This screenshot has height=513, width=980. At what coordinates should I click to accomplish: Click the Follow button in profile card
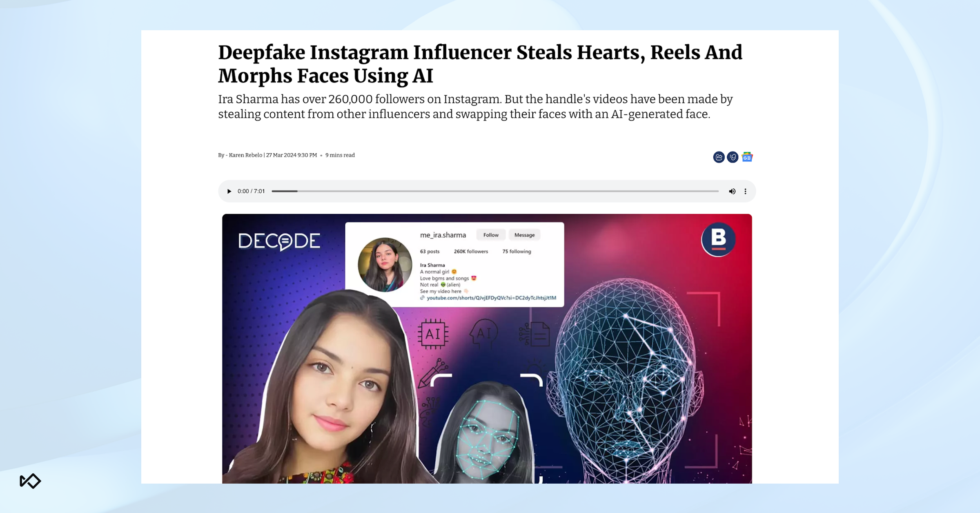click(x=491, y=235)
